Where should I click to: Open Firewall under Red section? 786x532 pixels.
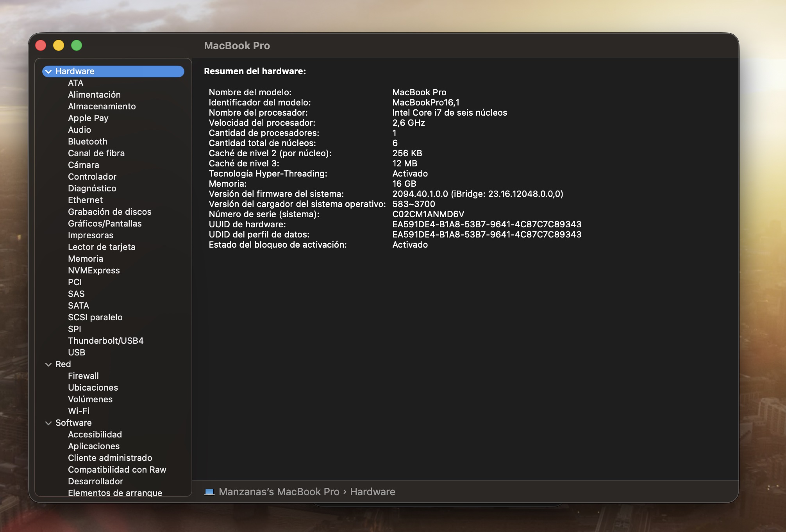83,376
